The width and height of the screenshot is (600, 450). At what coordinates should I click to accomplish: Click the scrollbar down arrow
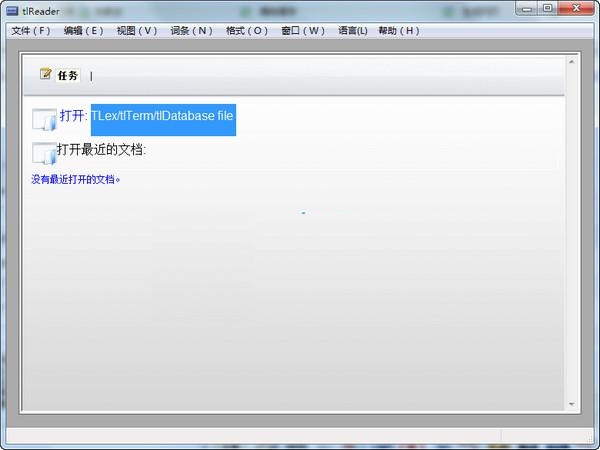[572, 404]
